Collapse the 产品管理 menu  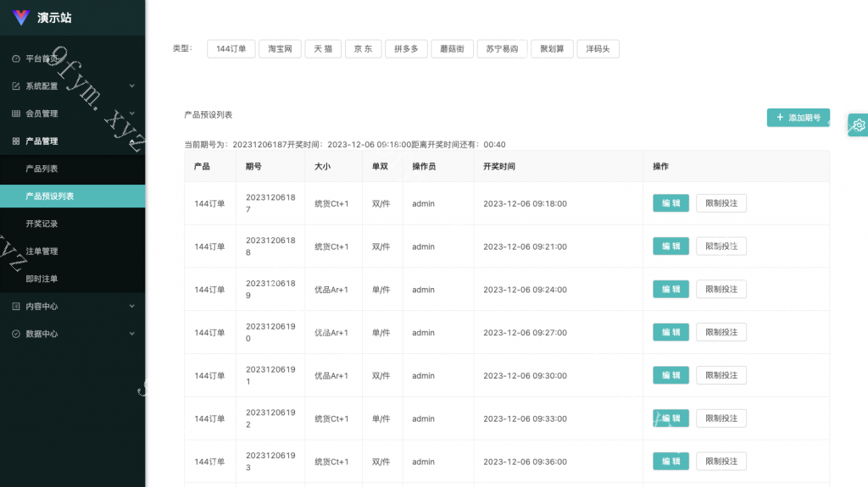click(x=73, y=141)
